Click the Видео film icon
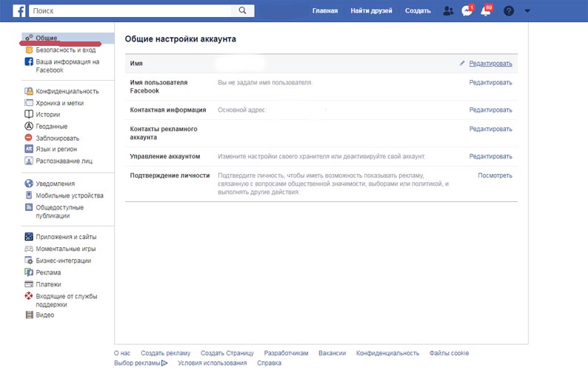 click(x=29, y=315)
